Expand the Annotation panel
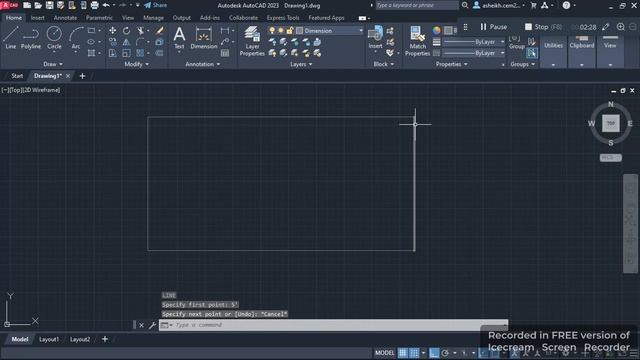The image size is (640, 360). [x=203, y=64]
